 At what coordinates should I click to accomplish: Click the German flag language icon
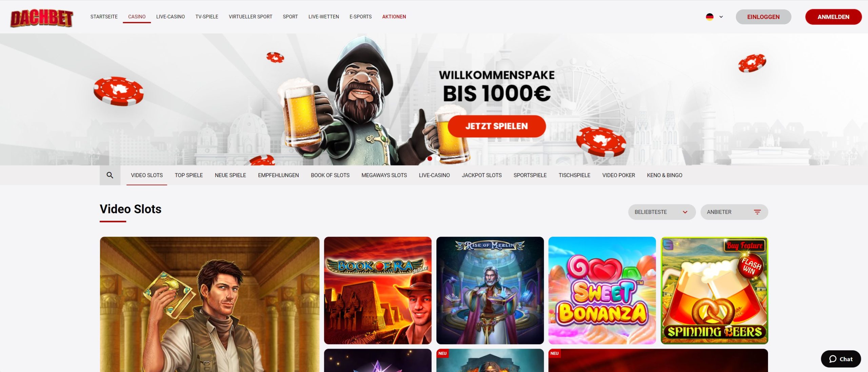tap(710, 17)
